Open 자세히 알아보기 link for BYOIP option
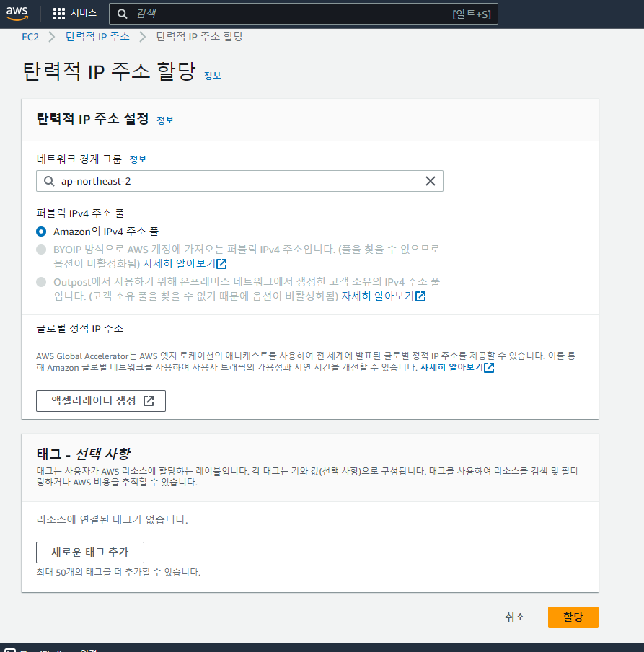The image size is (644, 652). pyautogui.click(x=185, y=264)
